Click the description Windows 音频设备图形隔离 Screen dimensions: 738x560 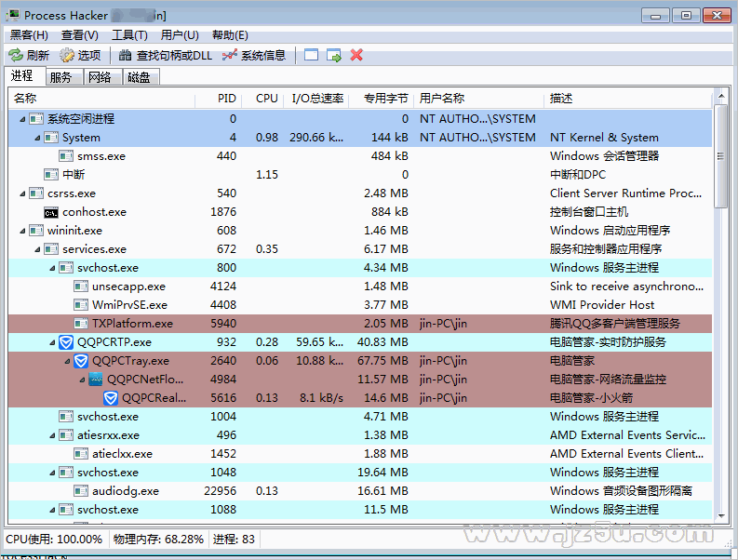(621, 491)
